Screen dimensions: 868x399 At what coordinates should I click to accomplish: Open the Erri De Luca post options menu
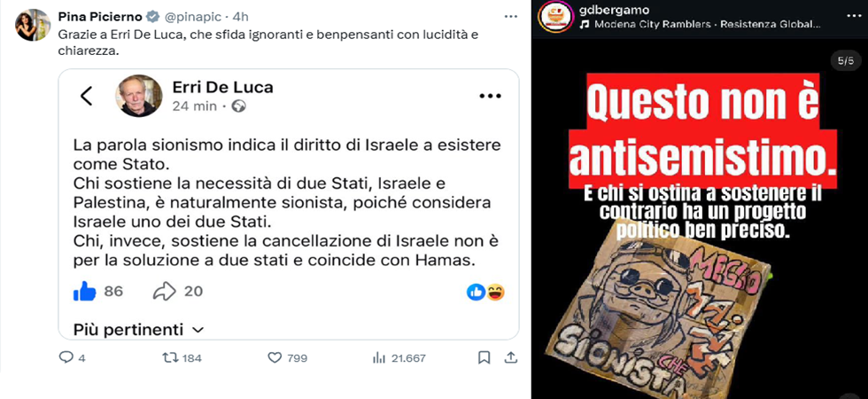coord(490,96)
